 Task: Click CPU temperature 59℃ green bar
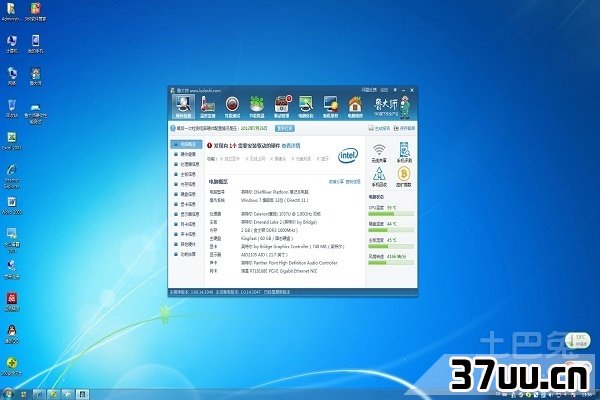pos(391,214)
